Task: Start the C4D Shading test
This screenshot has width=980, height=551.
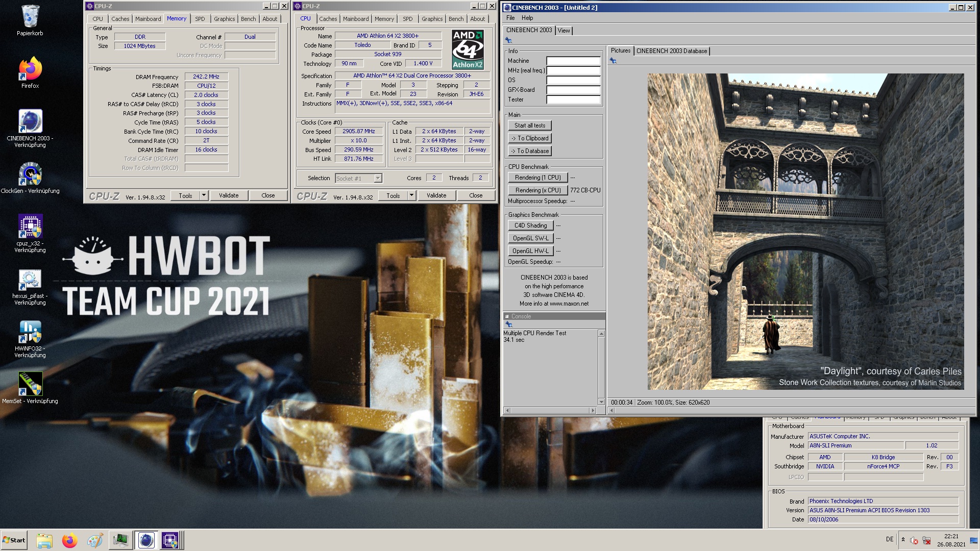Action: point(531,226)
